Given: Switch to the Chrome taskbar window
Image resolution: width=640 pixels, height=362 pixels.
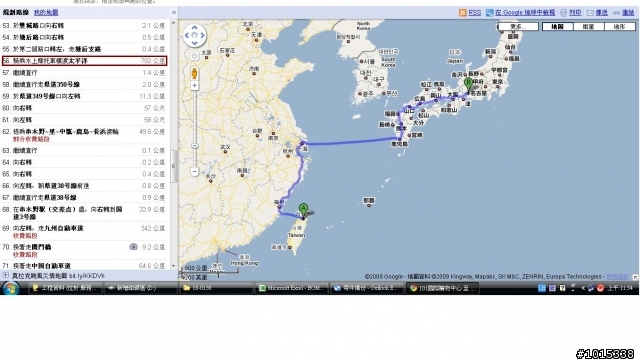Looking at the screenshot, I should click(x=442, y=288).
